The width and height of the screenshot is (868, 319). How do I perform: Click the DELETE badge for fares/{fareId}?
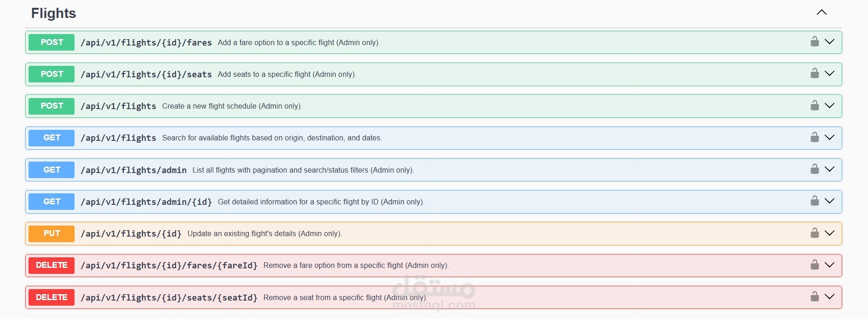[x=52, y=265]
